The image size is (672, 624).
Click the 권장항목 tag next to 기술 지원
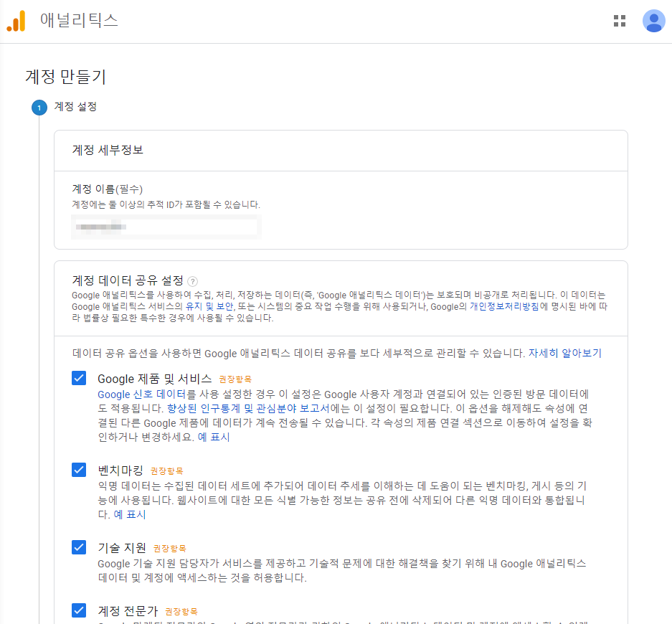pos(170,549)
